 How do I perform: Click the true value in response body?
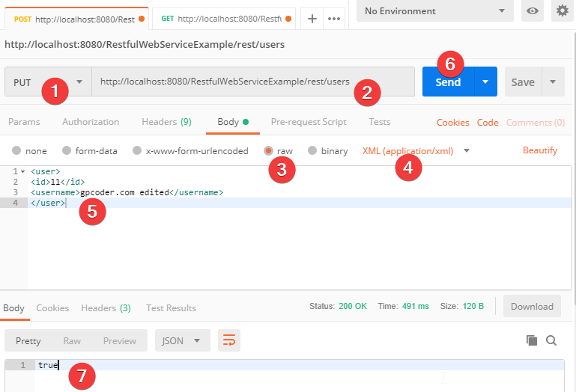(x=48, y=365)
